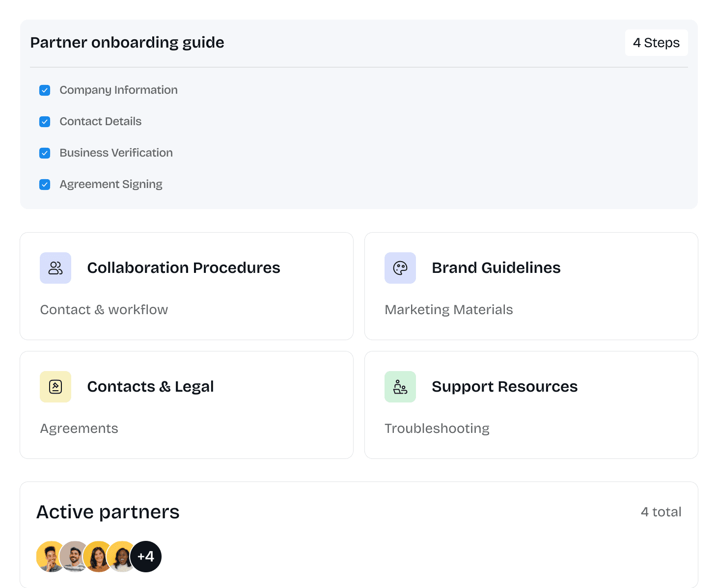717x588 pixels.
Task: Open the Contacts & Legal card title
Action: pyautogui.click(x=150, y=387)
